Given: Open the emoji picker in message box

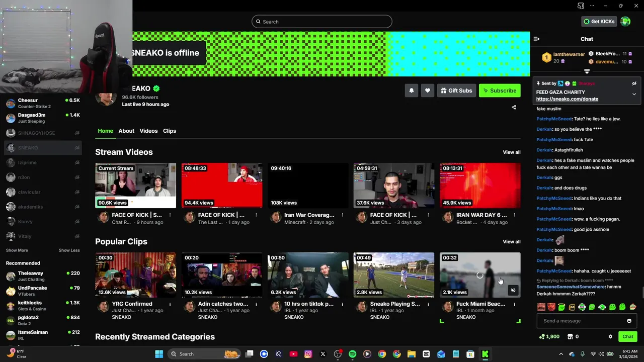Looking at the screenshot, I should (629, 321).
